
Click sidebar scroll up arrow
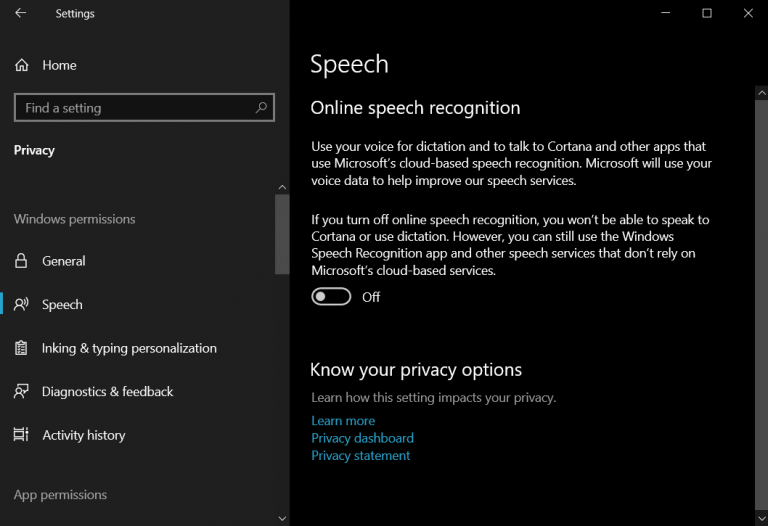coord(282,187)
